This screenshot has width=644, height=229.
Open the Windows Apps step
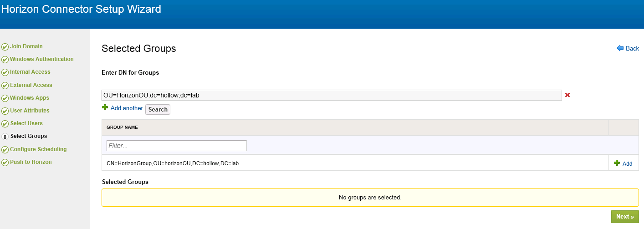(x=30, y=98)
